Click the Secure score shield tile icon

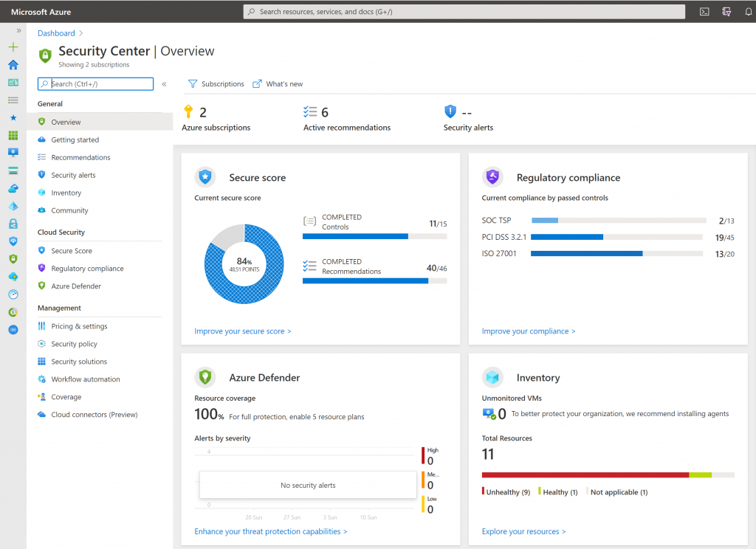click(x=205, y=177)
